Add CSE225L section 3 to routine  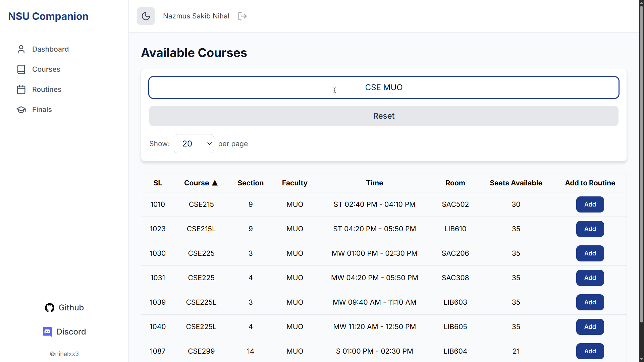[x=590, y=302]
